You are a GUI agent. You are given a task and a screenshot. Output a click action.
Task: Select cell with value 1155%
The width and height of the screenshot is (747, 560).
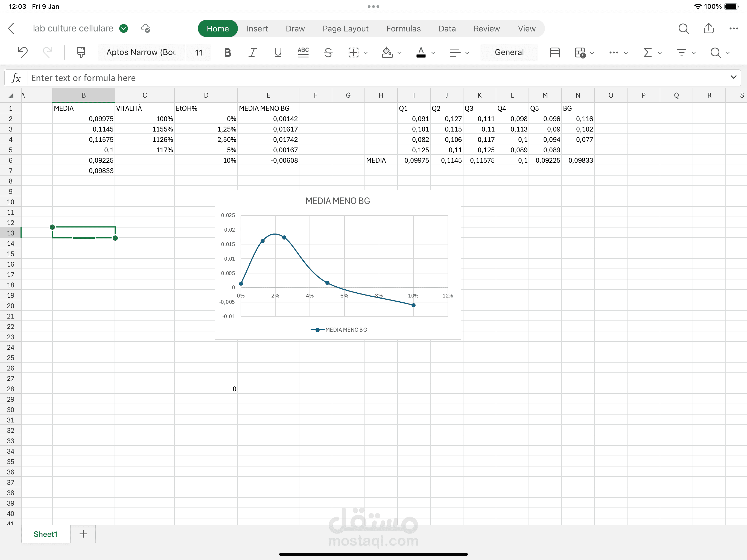coord(145,129)
